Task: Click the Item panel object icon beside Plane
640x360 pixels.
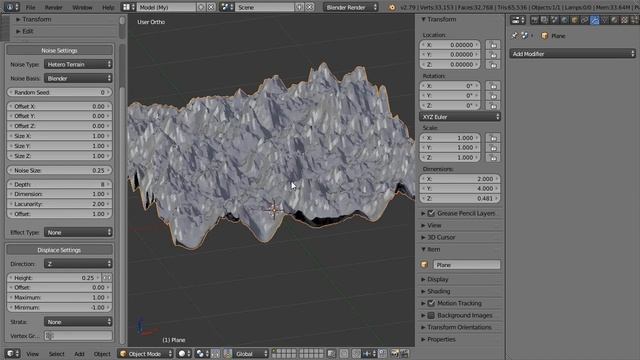Action: point(424,265)
